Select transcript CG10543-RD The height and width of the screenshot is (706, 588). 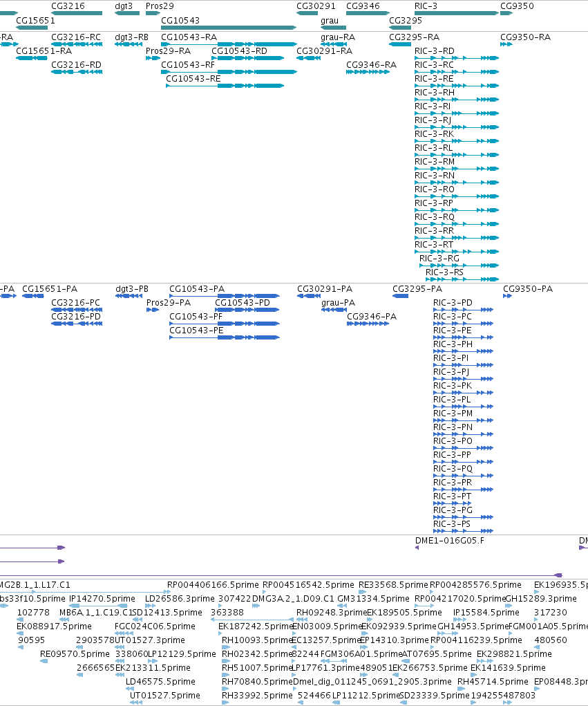point(239,51)
